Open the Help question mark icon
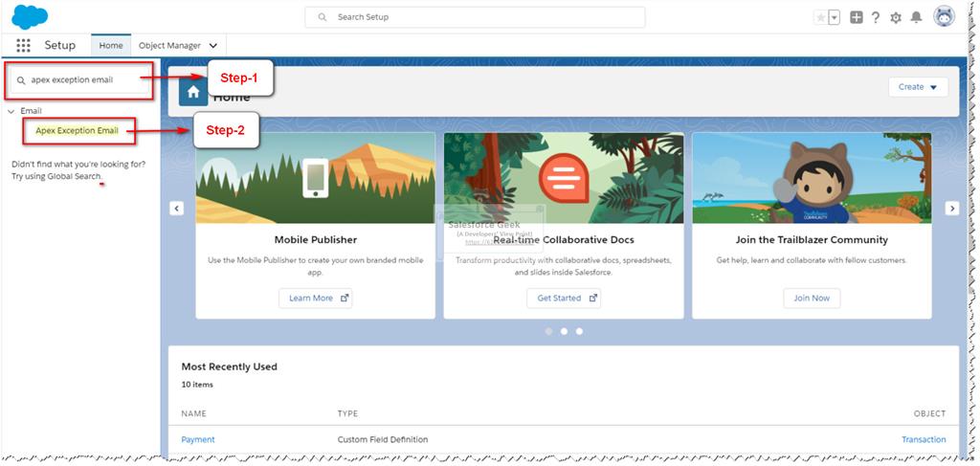 tap(876, 17)
